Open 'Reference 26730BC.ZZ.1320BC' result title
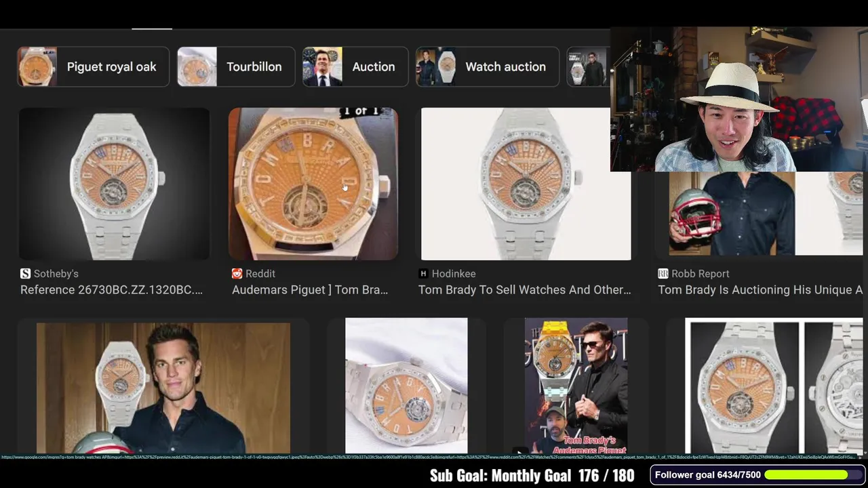 click(111, 290)
